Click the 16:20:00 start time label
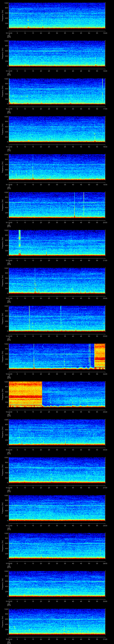This screenshot has width=114, height=644. click(x=9, y=260)
